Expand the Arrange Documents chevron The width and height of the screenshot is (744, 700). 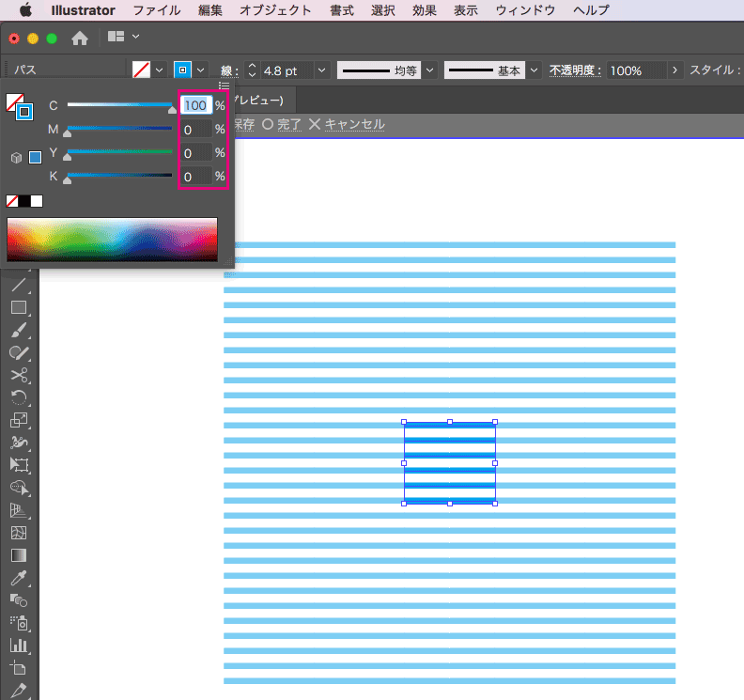pos(135,37)
